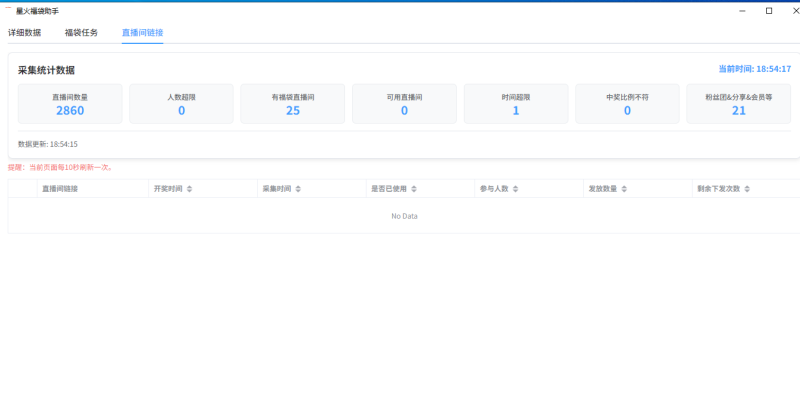Click the sort arrows beside 采集时间
The image size is (800, 420).
point(297,188)
